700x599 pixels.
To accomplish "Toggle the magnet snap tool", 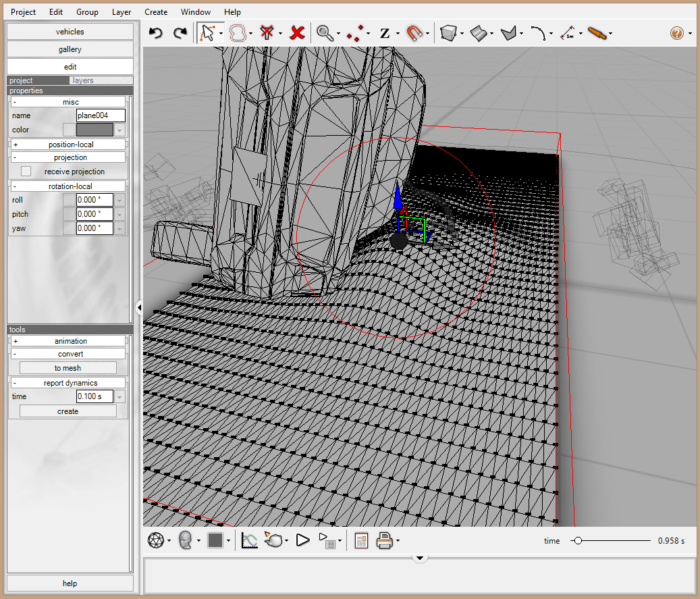I will point(414,33).
